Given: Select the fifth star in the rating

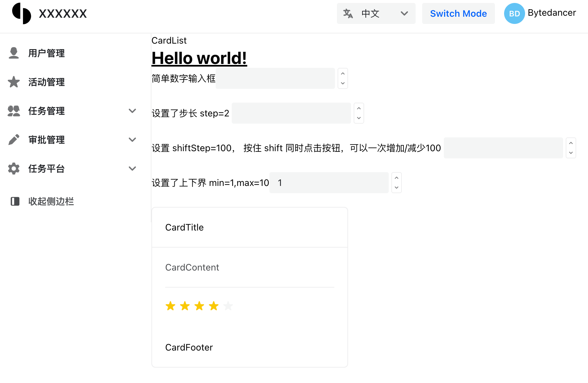Looking at the screenshot, I should (x=228, y=306).
